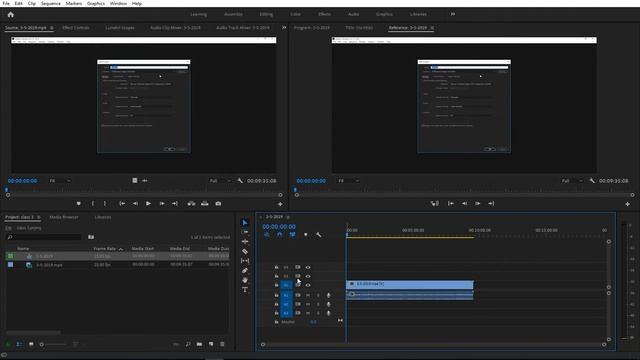Image resolution: width=640 pixels, height=360 pixels.
Task: Select the Razor tool
Action: tap(245, 251)
